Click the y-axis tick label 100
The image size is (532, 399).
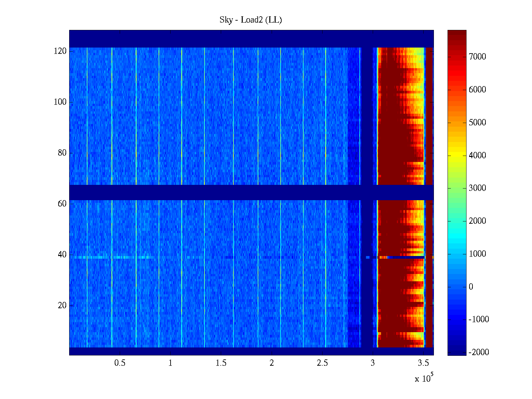click(60, 102)
